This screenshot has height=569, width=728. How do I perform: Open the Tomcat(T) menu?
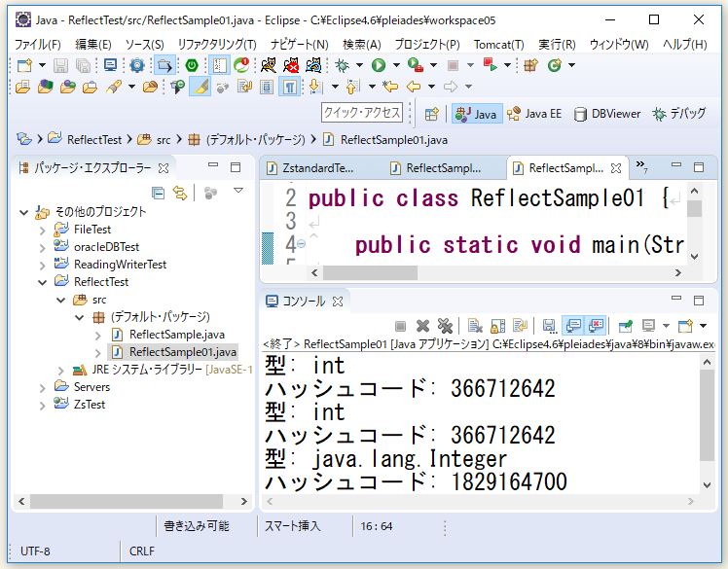[498, 45]
